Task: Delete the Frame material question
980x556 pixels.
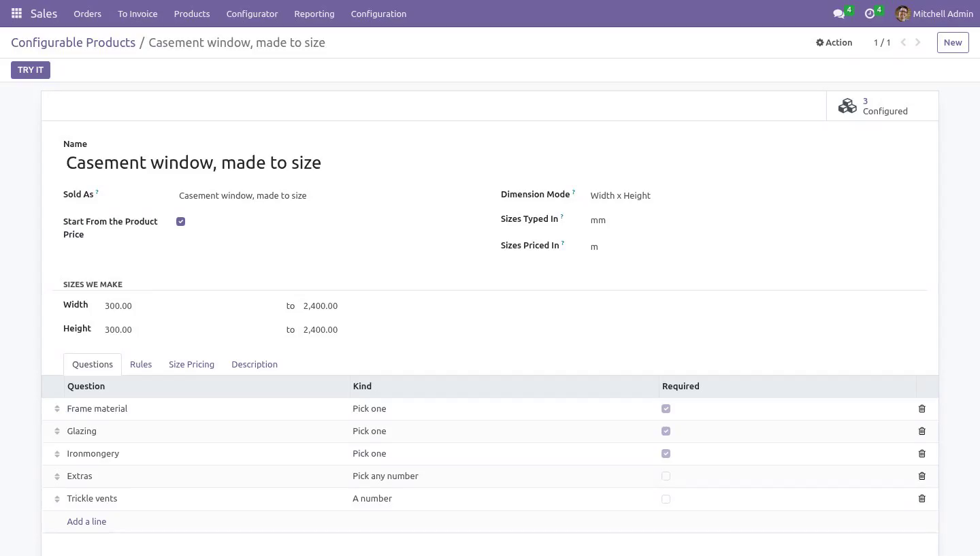Action: click(x=922, y=409)
